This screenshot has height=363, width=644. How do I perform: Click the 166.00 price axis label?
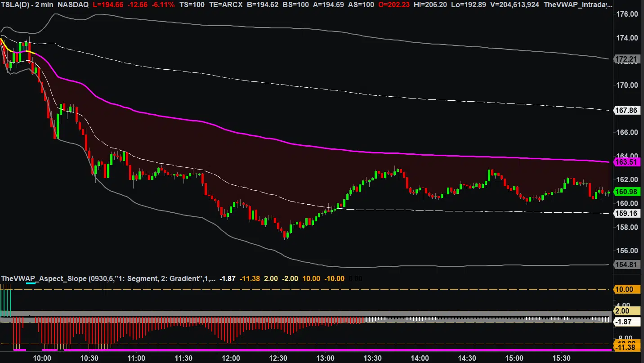[628, 132]
